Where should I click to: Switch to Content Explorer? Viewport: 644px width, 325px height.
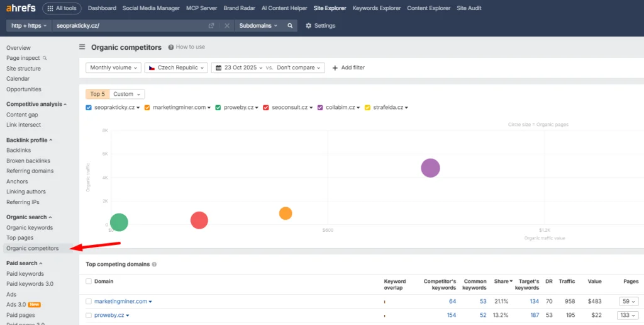pos(429,8)
